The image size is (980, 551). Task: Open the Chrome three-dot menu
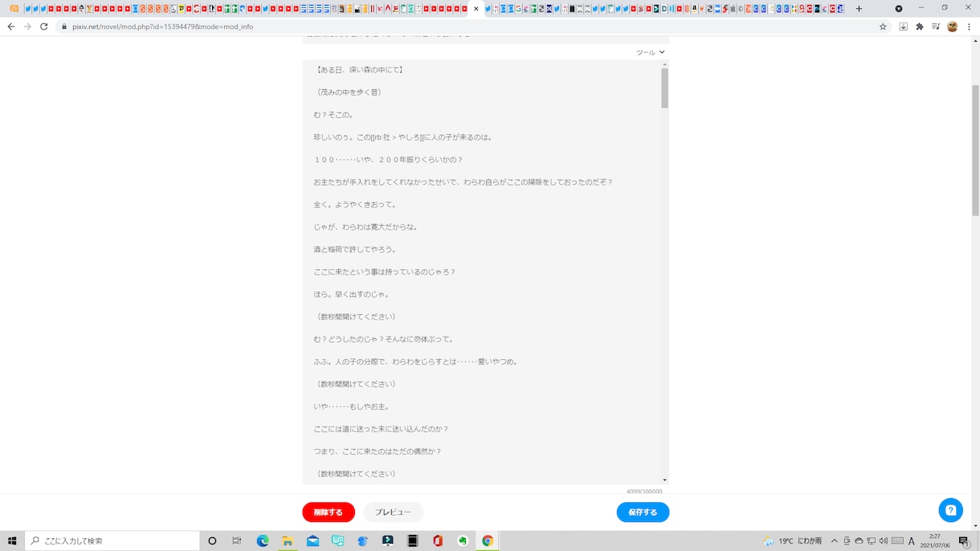click(969, 27)
